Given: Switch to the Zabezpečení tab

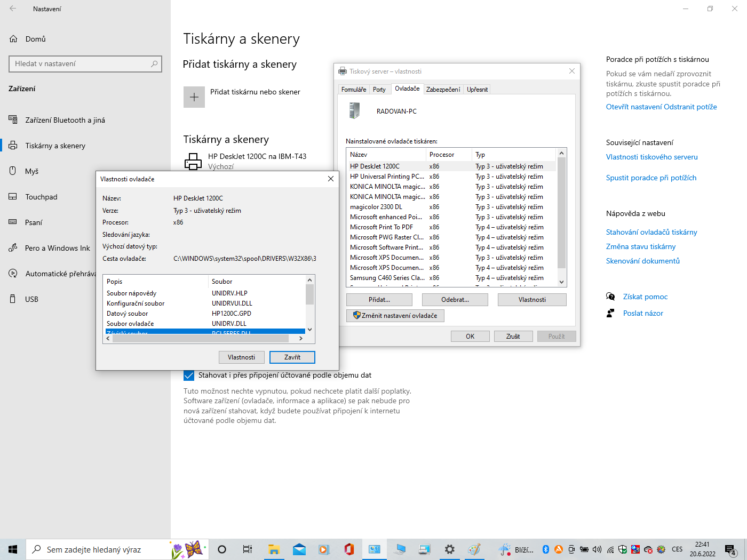Looking at the screenshot, I should pyautogui.click(x=443, y=90).
